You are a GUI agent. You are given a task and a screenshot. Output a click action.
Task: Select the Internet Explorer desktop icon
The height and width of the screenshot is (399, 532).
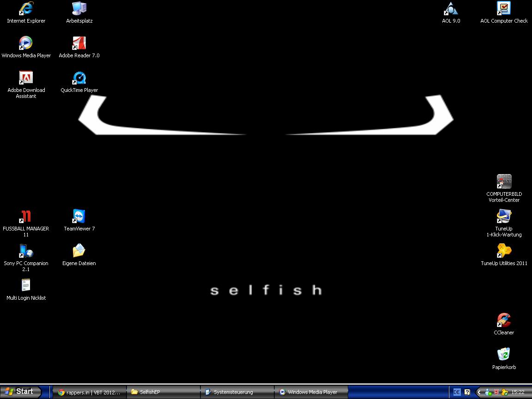pos(26,9)
